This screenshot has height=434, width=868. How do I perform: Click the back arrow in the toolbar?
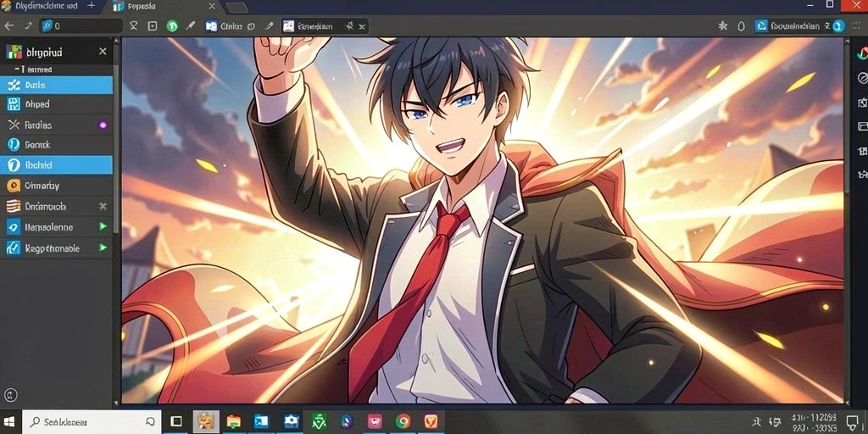[8, 25]
